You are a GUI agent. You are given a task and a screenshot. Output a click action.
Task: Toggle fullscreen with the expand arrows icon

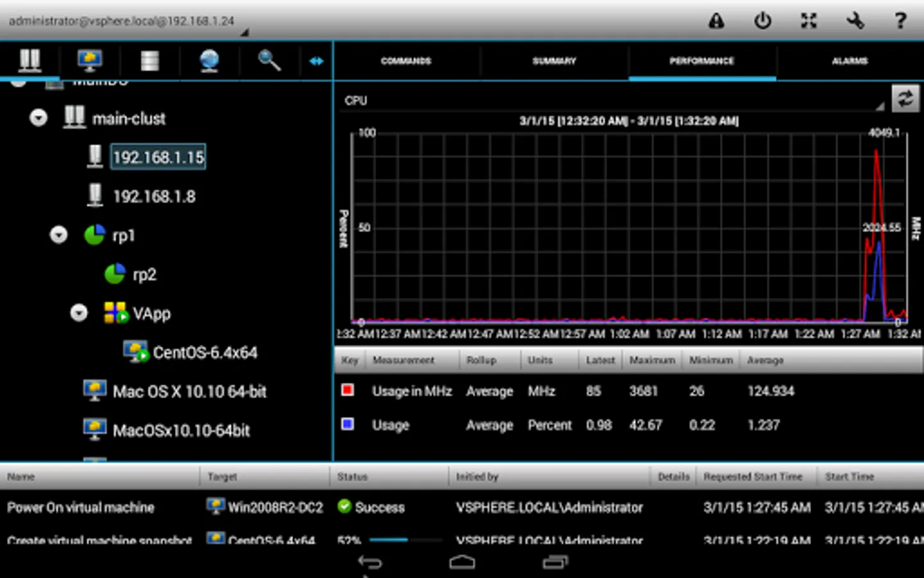pos(809,21)
